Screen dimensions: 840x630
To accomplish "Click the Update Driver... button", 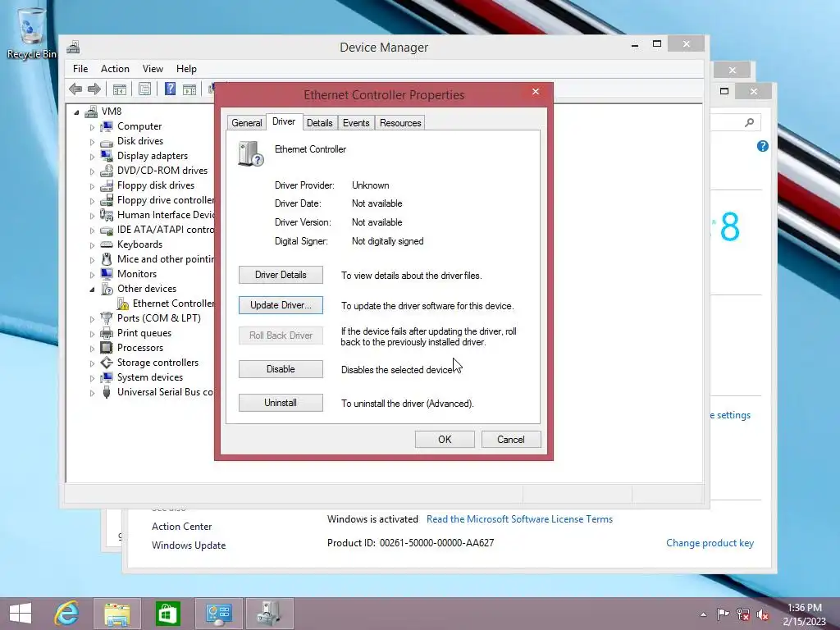I will [281, 305].
